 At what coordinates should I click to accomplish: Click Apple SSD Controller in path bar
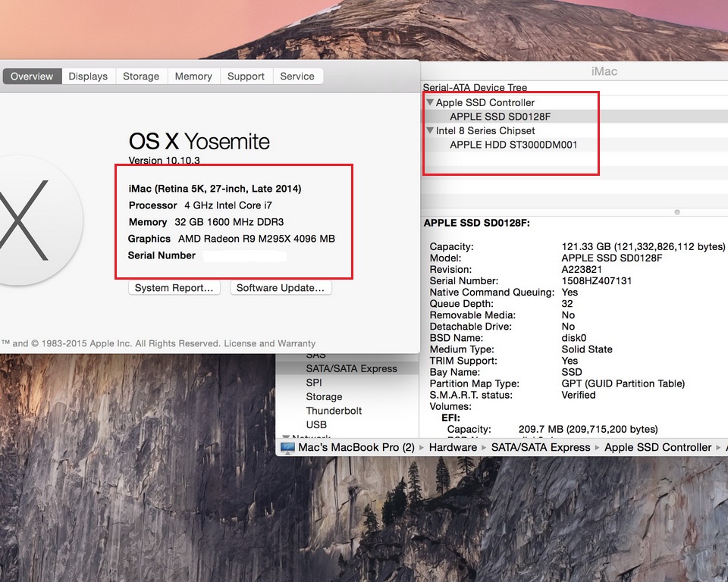[x=657, y=447]
